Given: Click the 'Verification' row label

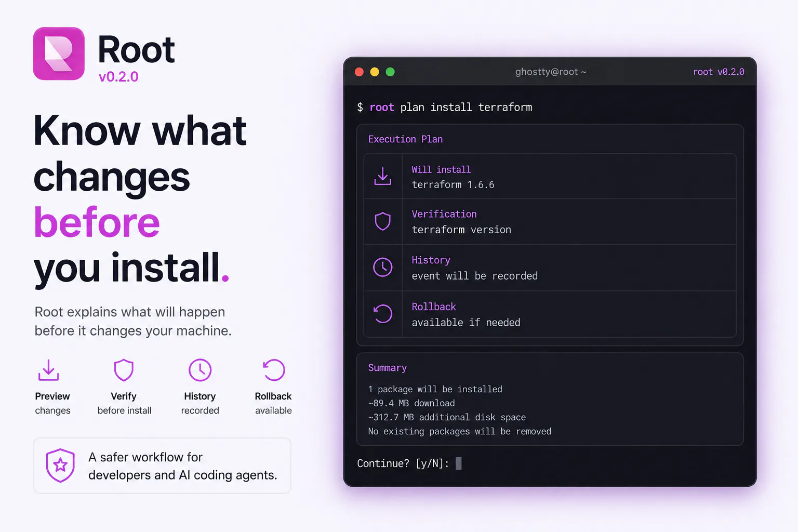Looking at the screenshot, I should 444,214.
